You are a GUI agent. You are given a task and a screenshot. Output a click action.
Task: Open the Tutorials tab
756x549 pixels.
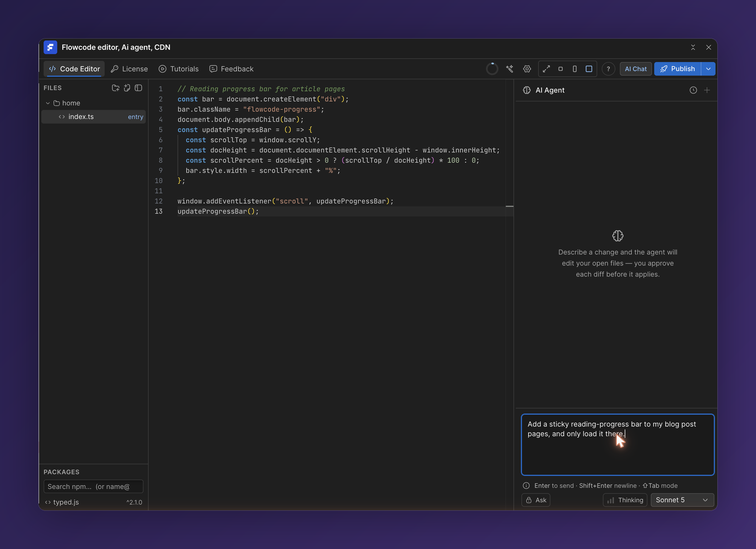pyautogui.click(x=178, y=69)
